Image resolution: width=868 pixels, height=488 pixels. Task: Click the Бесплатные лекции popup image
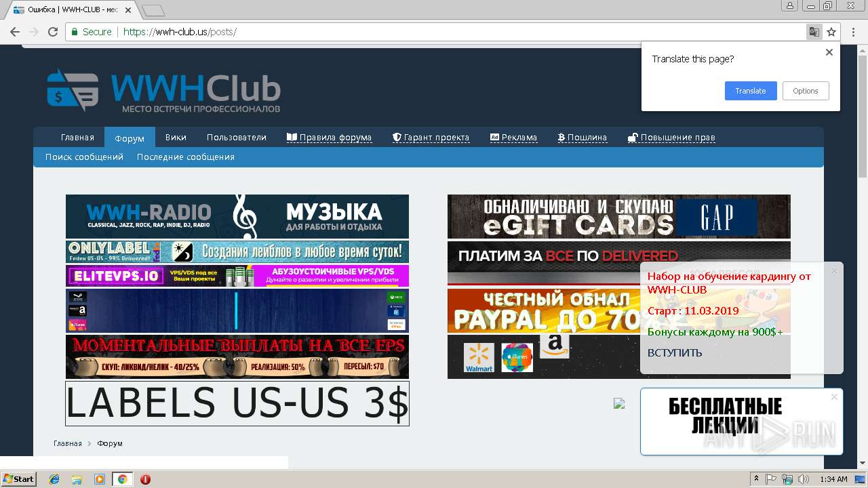point(726,416)
